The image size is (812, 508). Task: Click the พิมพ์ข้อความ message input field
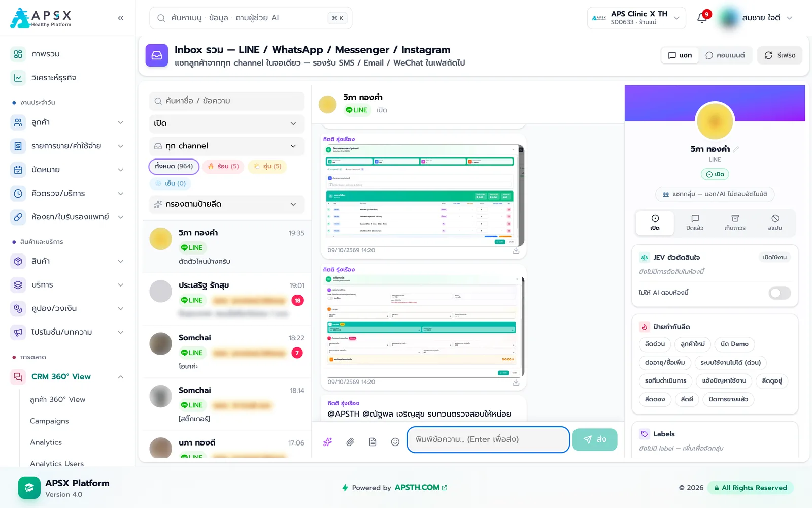pyautogui.click(x=488, y=439)
